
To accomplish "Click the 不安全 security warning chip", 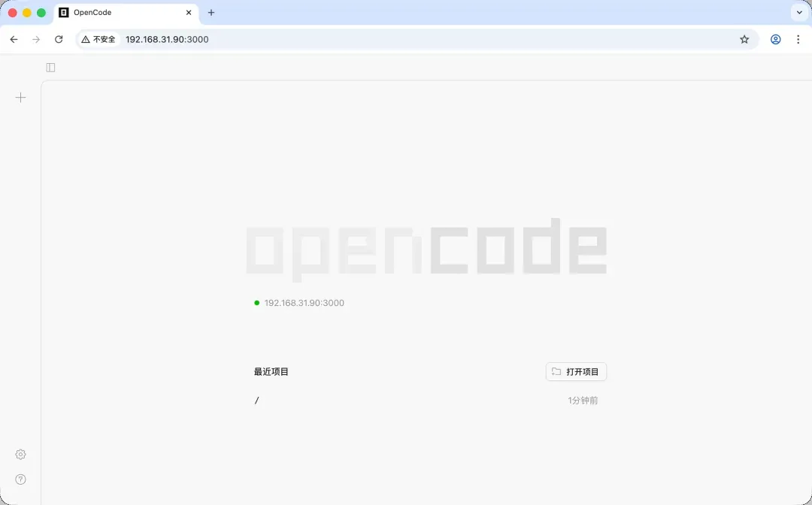I will pyautogui.click(x=99, y=39).
